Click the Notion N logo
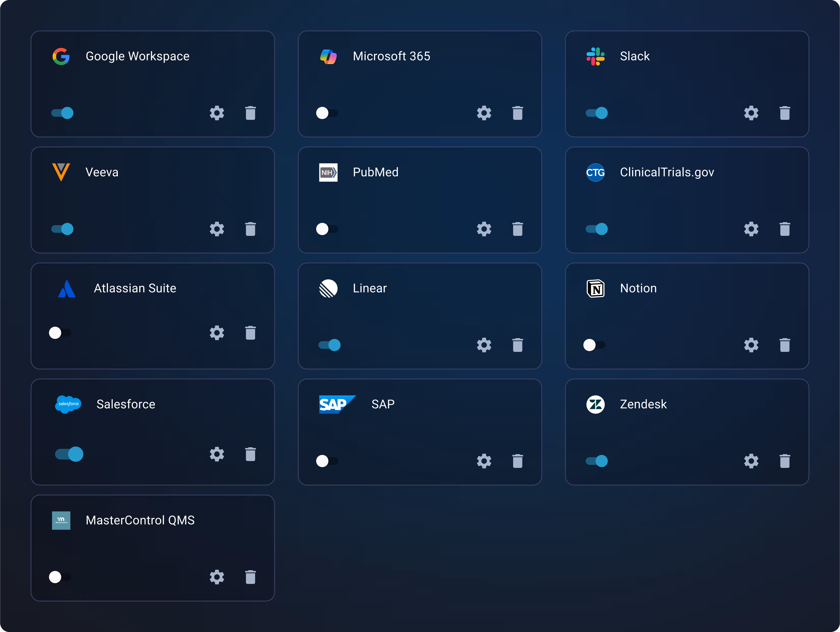Viewport: 840px width, 632px height. [x=595, y=289]
